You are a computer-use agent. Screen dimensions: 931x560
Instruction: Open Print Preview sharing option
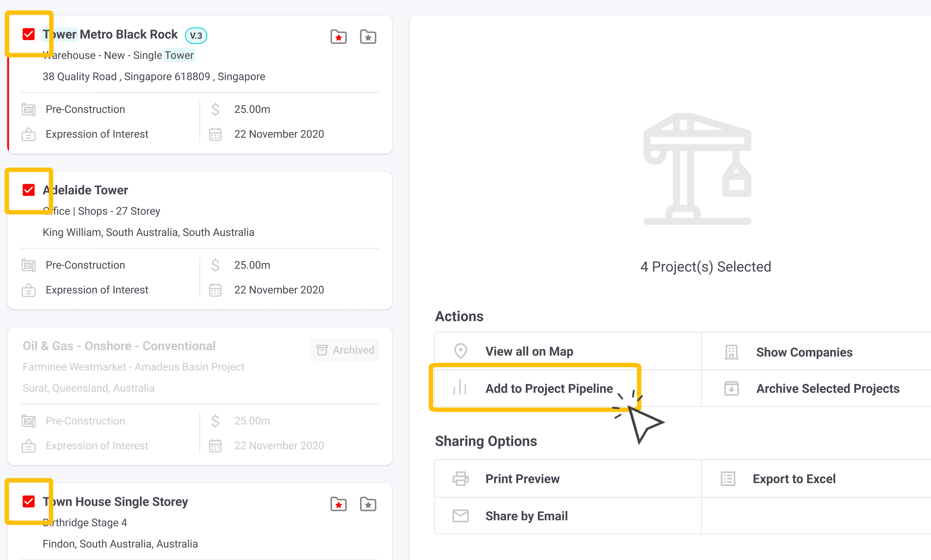click(x=522, y=479)
